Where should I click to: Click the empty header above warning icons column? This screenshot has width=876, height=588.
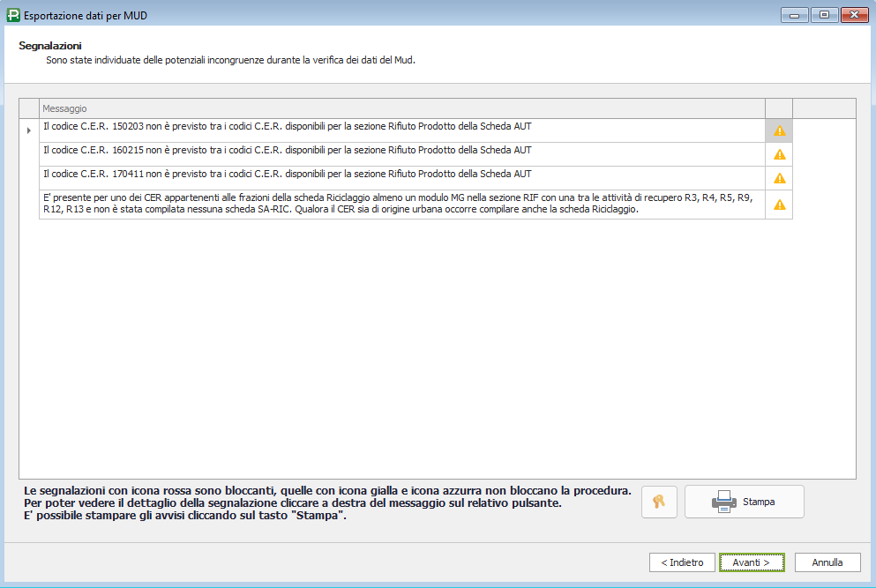pyautogui.click(x=779, y=108)
